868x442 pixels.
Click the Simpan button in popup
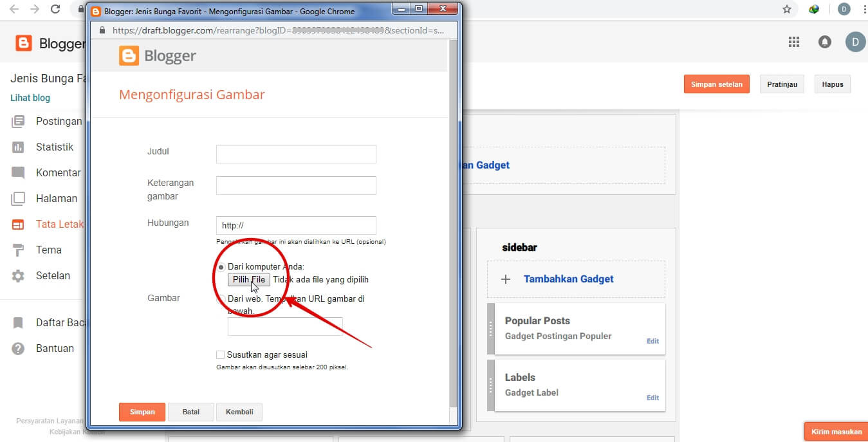pos(142,412)
